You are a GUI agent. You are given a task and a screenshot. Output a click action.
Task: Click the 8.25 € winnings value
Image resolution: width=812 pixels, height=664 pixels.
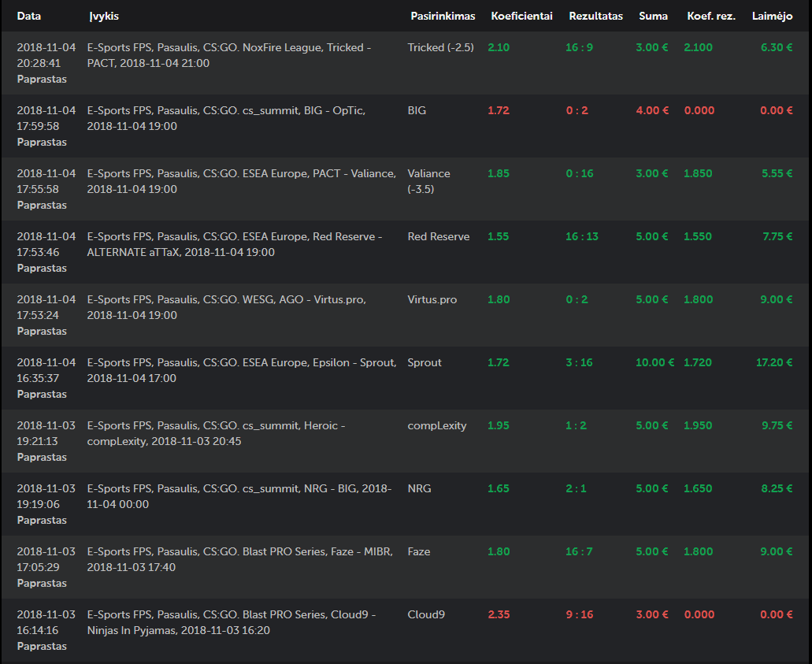click(x=777, y=488)
